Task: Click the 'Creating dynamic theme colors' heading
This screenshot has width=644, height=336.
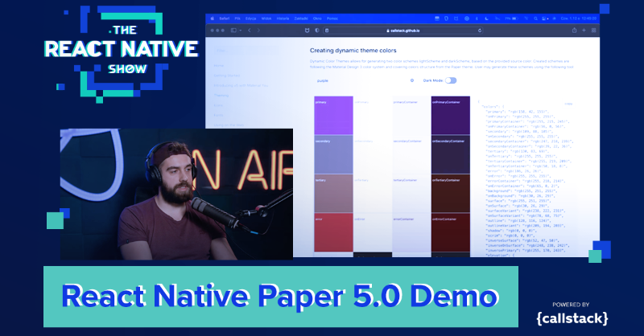Action: [x=353, y=51]
